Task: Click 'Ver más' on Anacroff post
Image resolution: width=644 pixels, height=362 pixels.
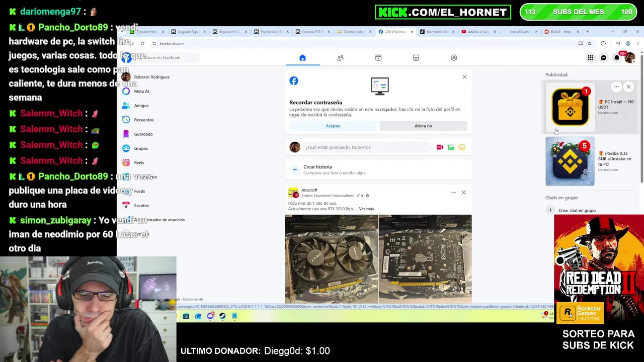Action: (366, 209)
